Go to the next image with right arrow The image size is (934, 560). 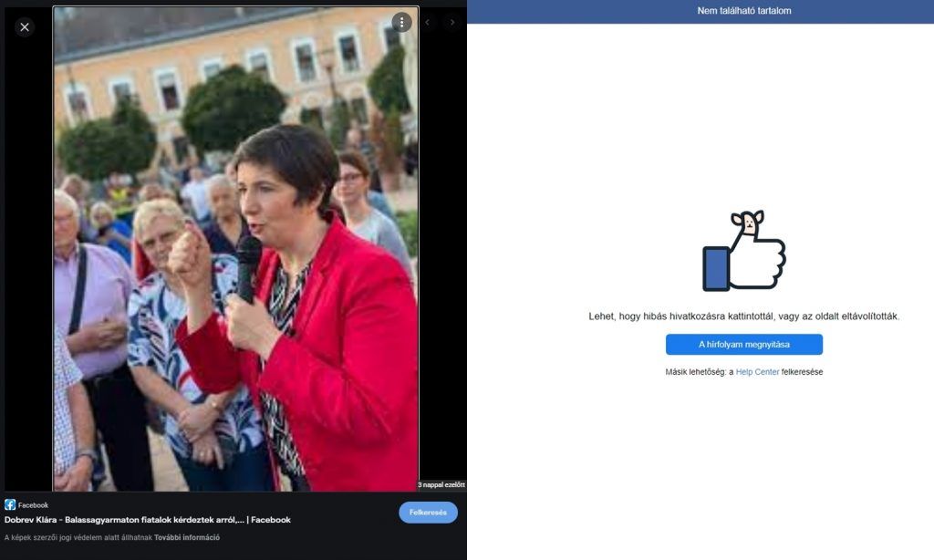[x=452, y=23]
